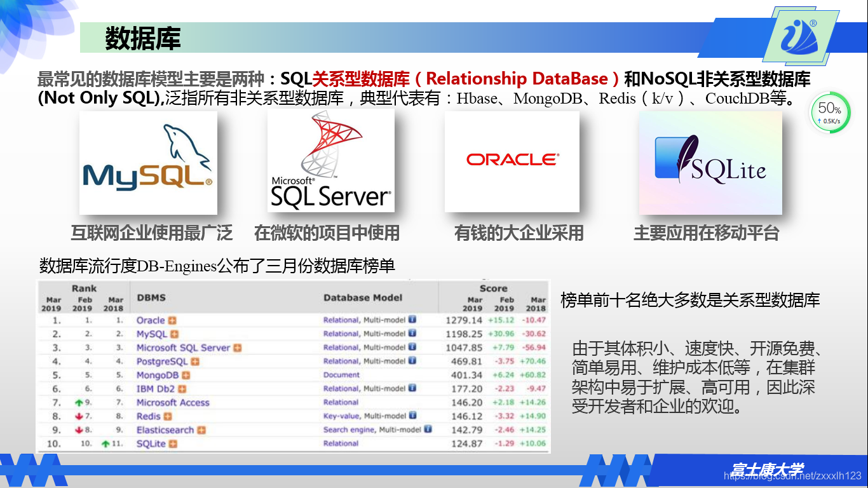Viewport: 868px width, 488px height.
Task: Click the info icon in IBM Db2 row
Action: tap(412, 388)
